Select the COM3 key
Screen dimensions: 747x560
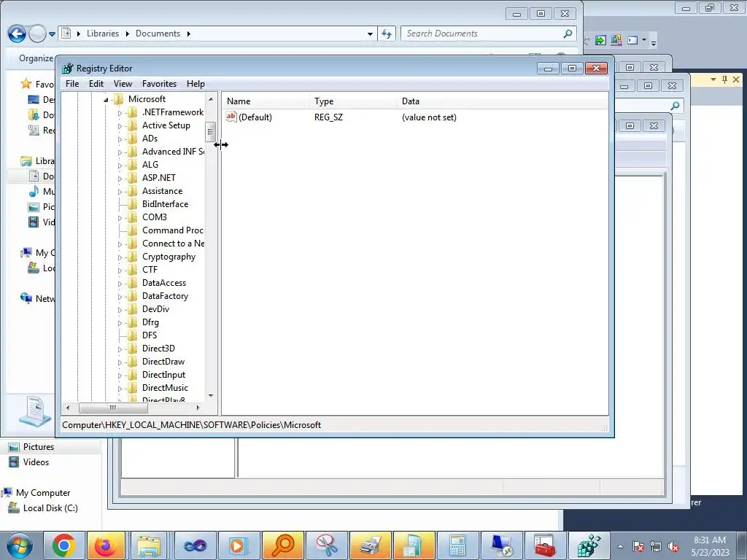point(155,217)
